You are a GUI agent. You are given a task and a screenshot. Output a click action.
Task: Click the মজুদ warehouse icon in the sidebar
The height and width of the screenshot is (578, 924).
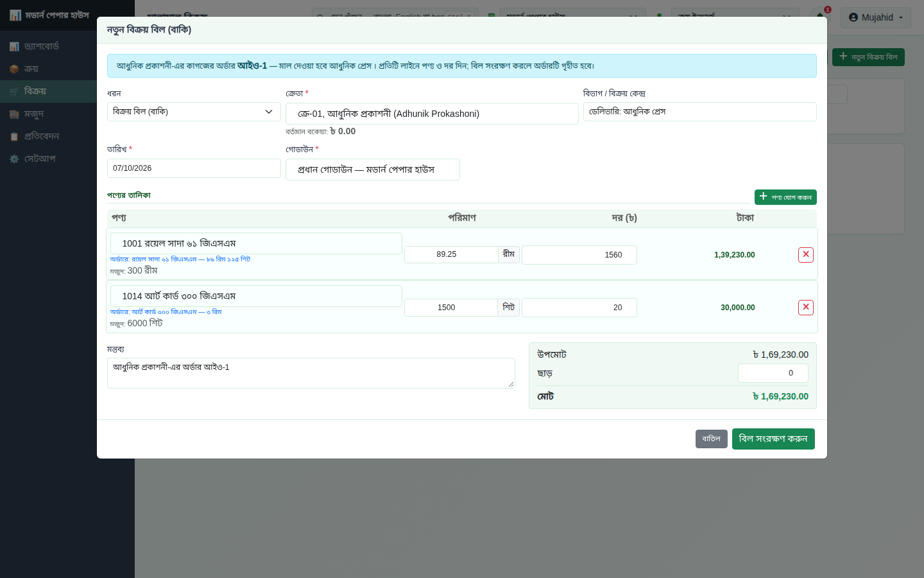coord(14,114)
